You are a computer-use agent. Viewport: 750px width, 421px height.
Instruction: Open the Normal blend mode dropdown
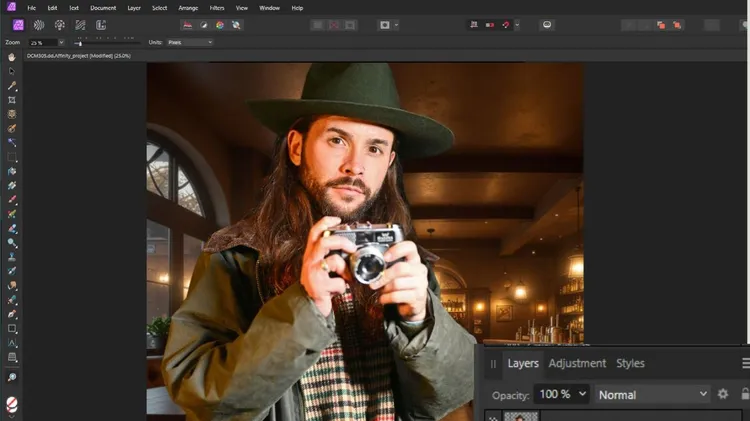coord(652,394)
